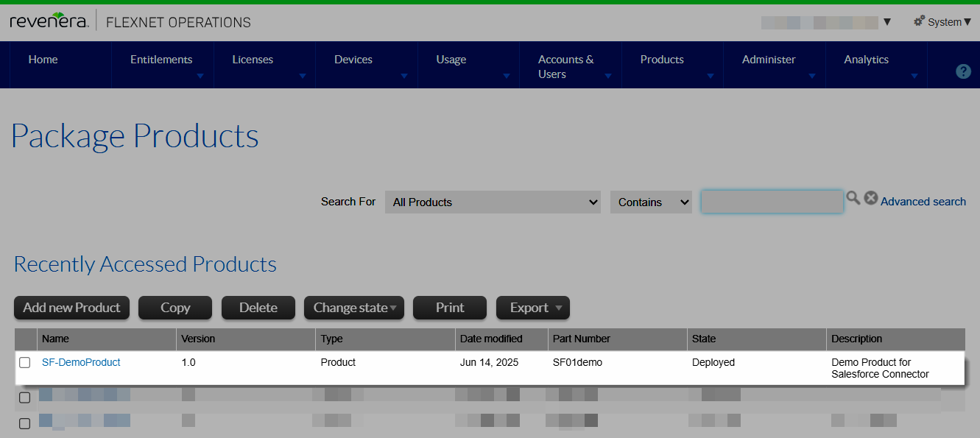Expand the Change state dropdown button
980x438 pixels.
click(355, 308)
